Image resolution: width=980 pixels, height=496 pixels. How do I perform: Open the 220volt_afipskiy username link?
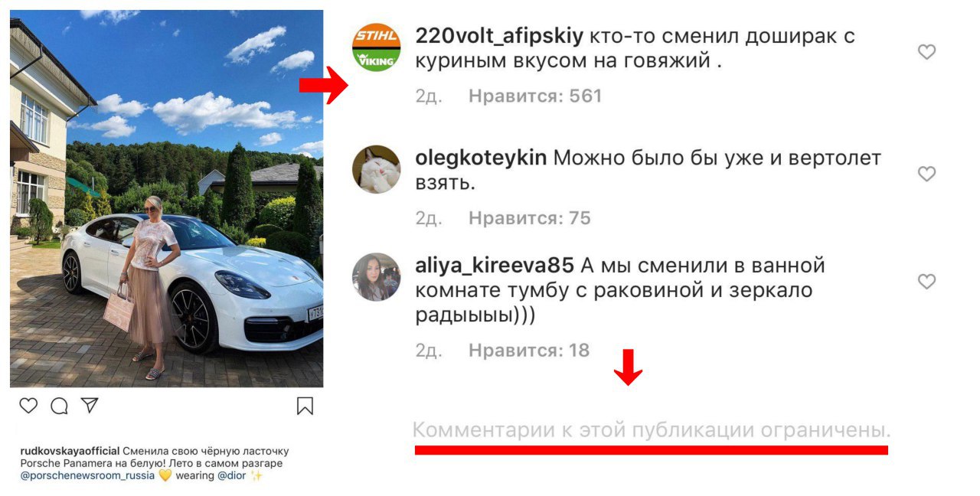point(499,36)
